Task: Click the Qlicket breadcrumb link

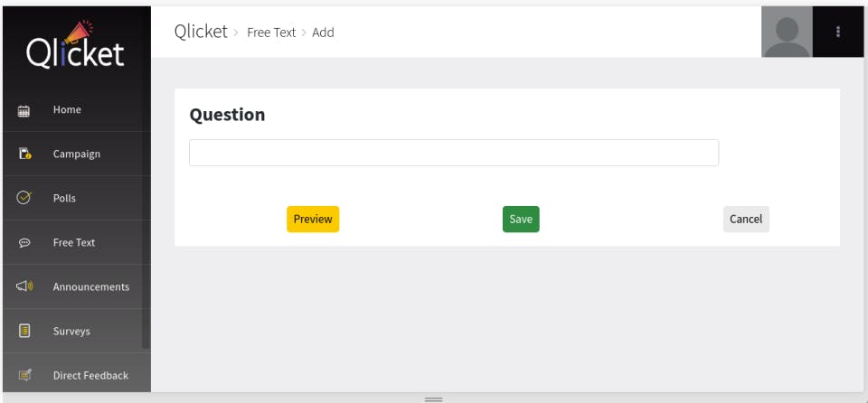Action: (201, 32)
